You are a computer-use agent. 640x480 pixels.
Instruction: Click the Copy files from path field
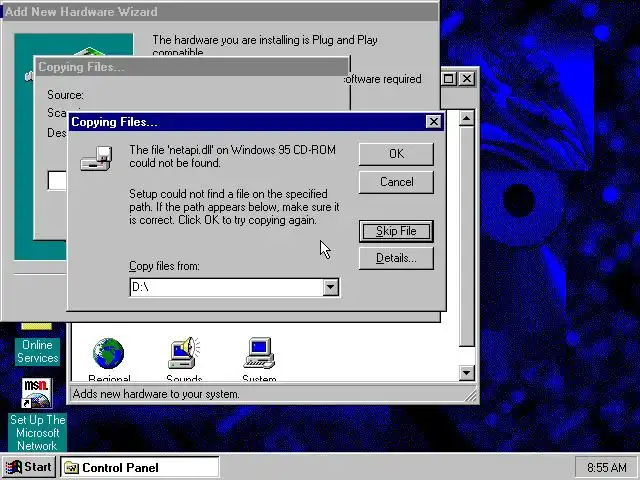pyautogui.click(x=227, y=287)
